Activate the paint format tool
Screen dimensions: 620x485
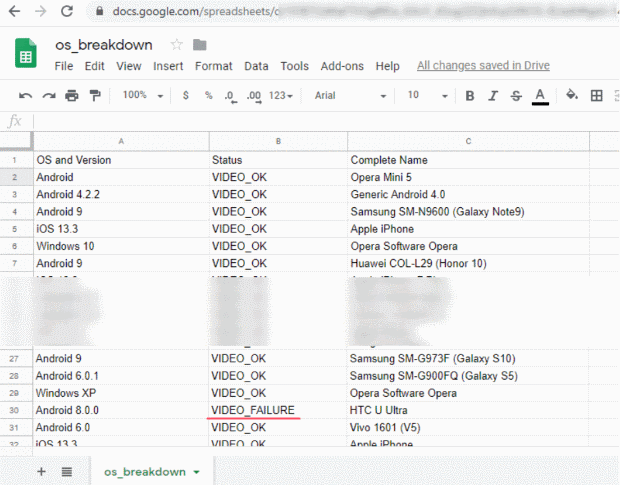coord(95,96)
